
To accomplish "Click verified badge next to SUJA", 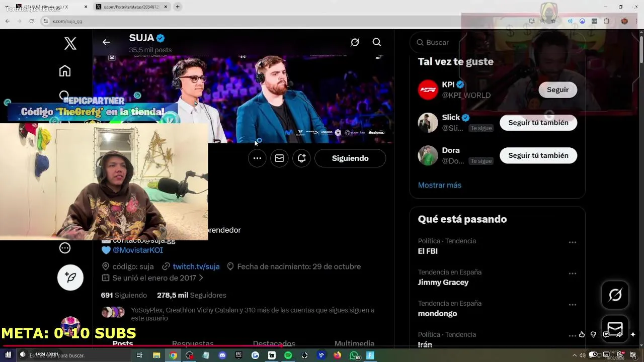I will tap(160, 38).
